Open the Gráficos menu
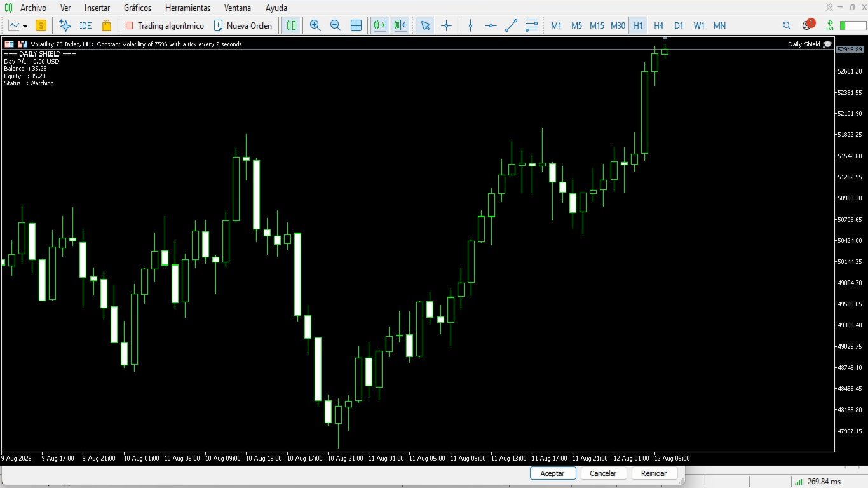 click(x=138, y=8)
